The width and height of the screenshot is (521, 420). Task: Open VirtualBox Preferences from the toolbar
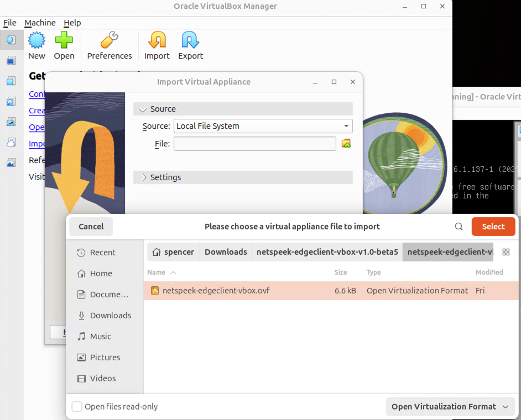click(110, 41)
